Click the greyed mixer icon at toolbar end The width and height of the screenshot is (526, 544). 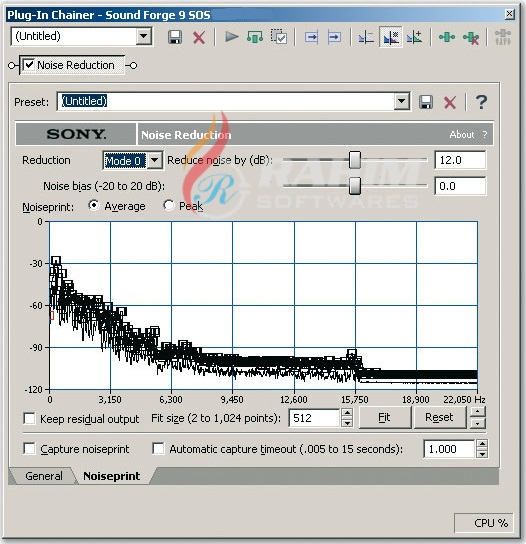(502, 37)
